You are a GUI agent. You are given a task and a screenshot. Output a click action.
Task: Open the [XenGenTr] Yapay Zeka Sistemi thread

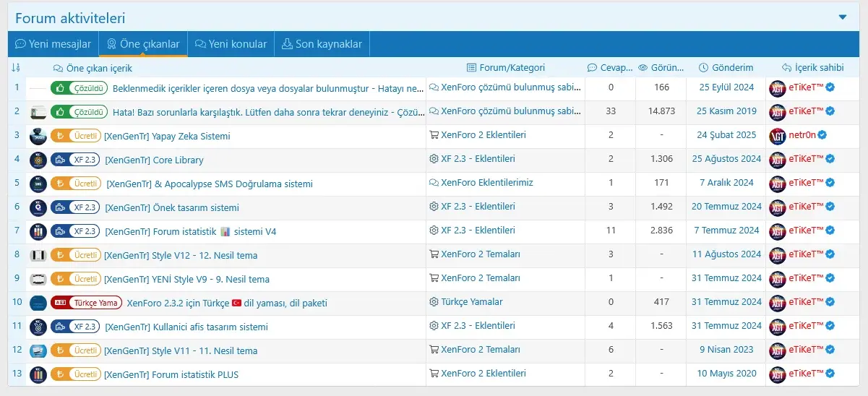(167, 136)
